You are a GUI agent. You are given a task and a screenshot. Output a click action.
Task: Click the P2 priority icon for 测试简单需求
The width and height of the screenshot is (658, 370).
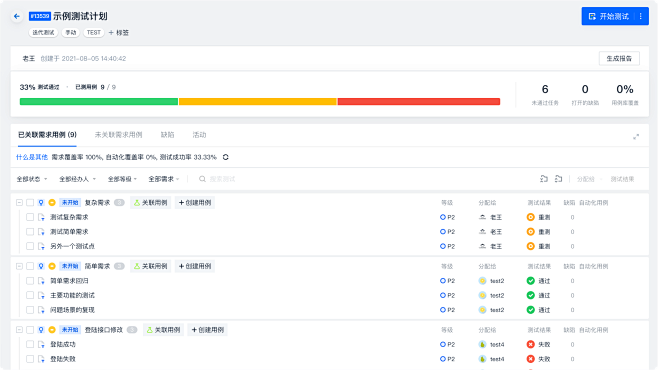tap(442, 232)
